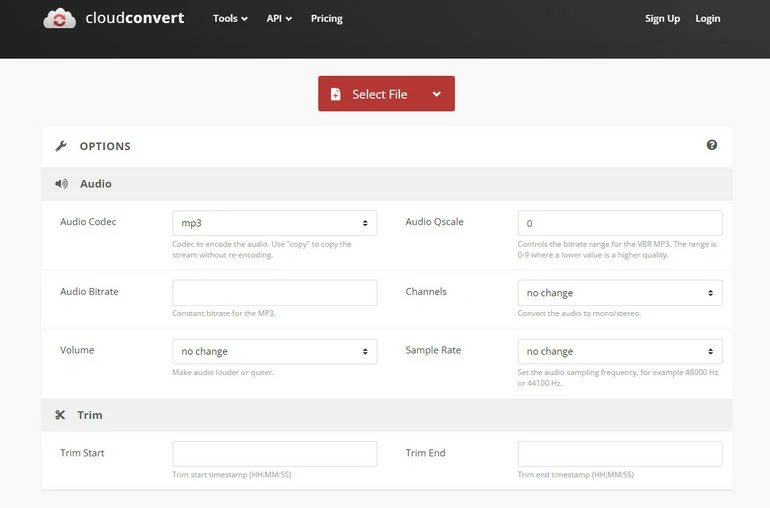Click the Select File button
The height and width of the screenshot is (508, 770).
pos(386,93)
